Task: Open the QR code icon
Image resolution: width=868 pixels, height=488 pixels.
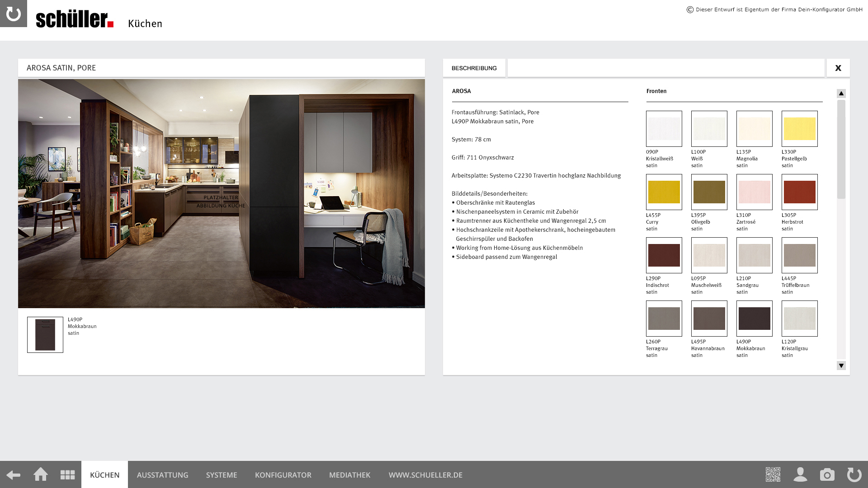Action: pyautogui.click(x=773, y=474)
